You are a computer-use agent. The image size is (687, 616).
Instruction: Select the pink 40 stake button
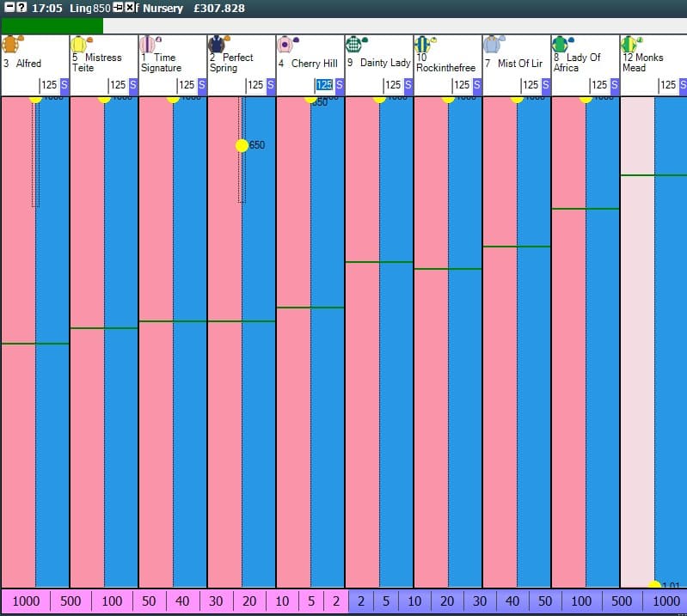click(x=182, y=601)
